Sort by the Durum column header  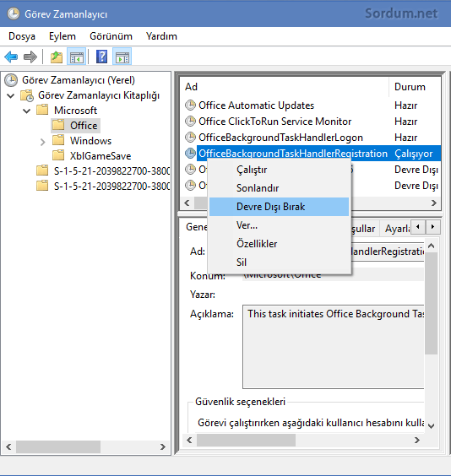click(x=410, y=87)
